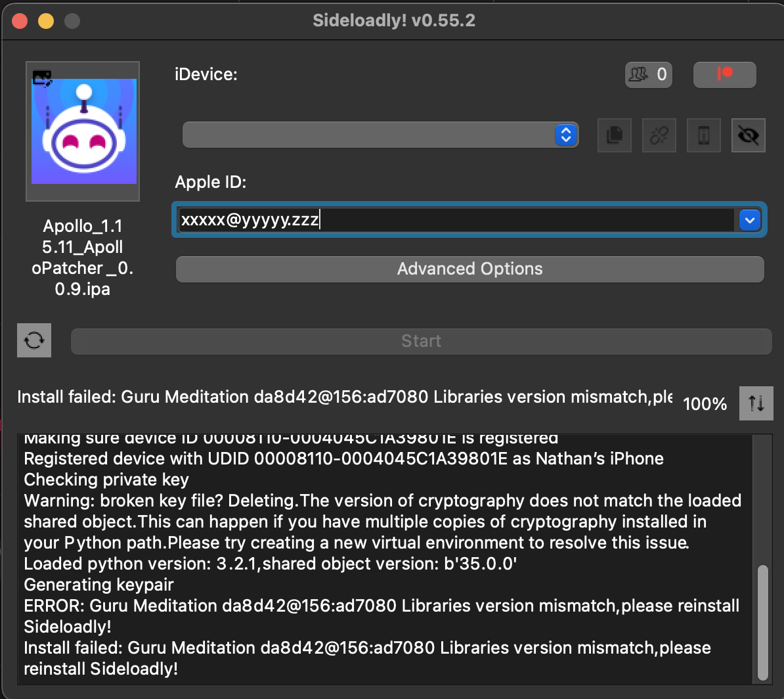
Task: Click the 'Checking private key' log line
Action: [106, 480]
